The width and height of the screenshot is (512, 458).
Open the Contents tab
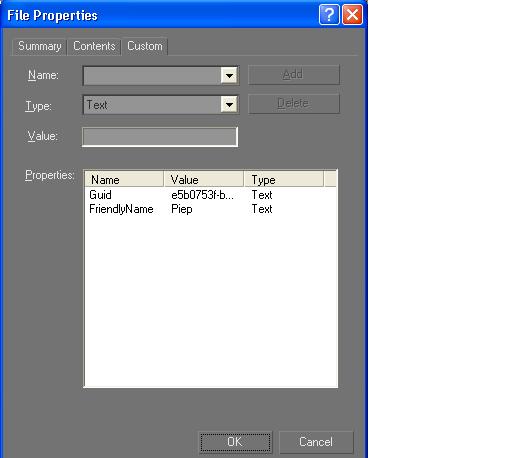pos(94,46)
